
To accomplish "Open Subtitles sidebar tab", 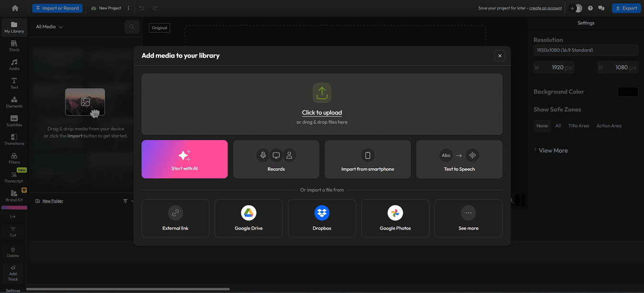I will coord(14,121).
